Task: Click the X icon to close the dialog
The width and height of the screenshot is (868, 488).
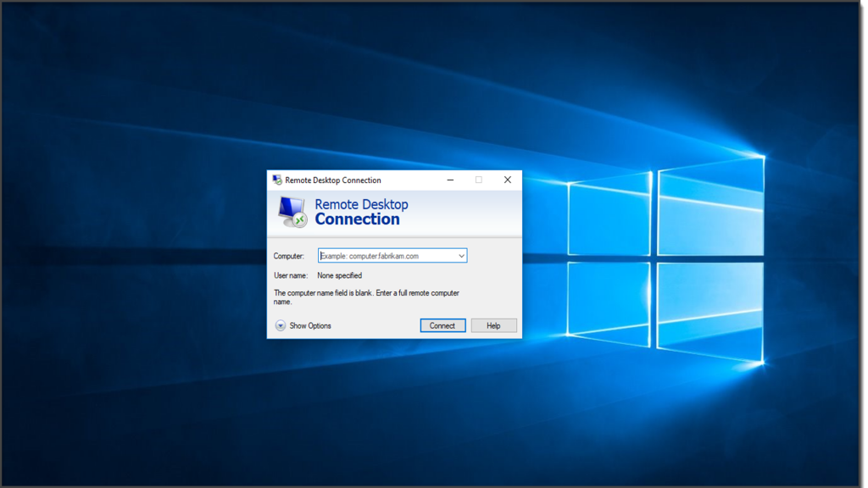Action: [507, 180]
